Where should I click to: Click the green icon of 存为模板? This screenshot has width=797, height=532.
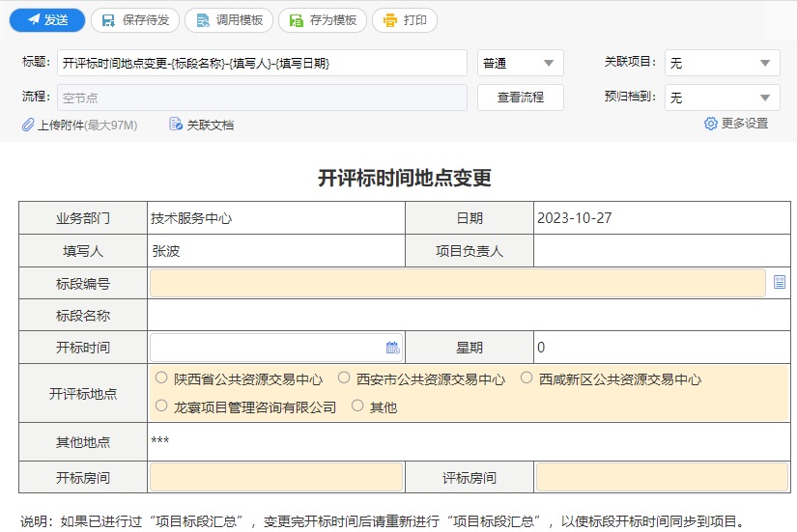pos(297,20)
